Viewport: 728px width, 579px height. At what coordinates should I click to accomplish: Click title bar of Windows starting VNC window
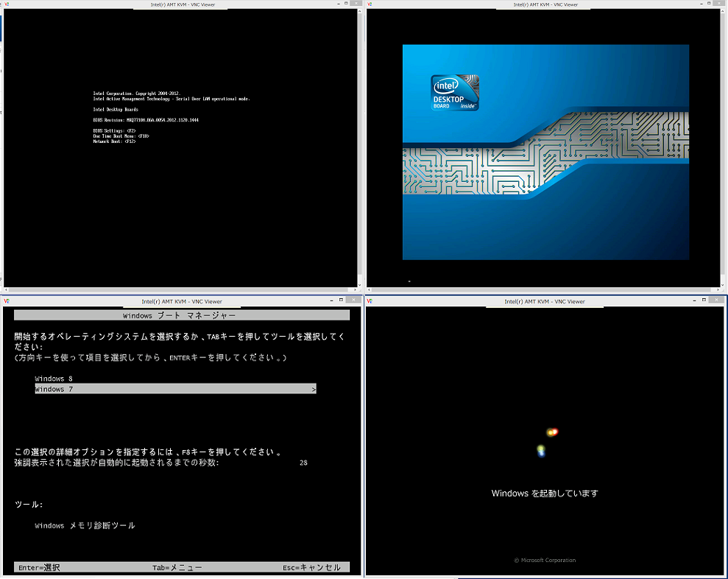click(545, 301)
